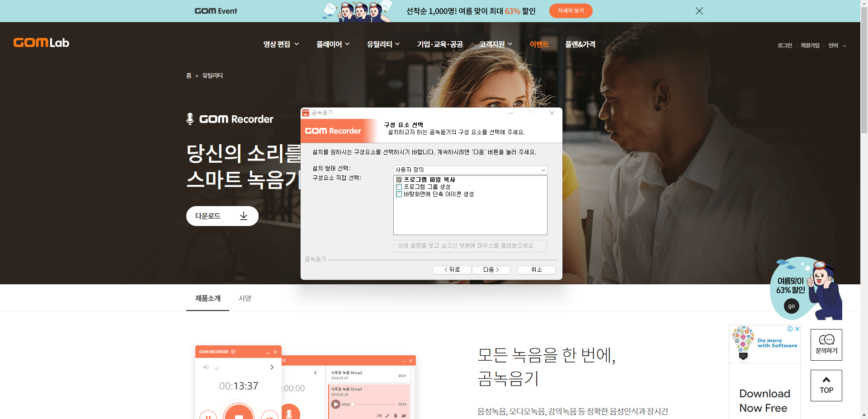Click the 'Do more with Software' ad image

click(x=765, y=344)
